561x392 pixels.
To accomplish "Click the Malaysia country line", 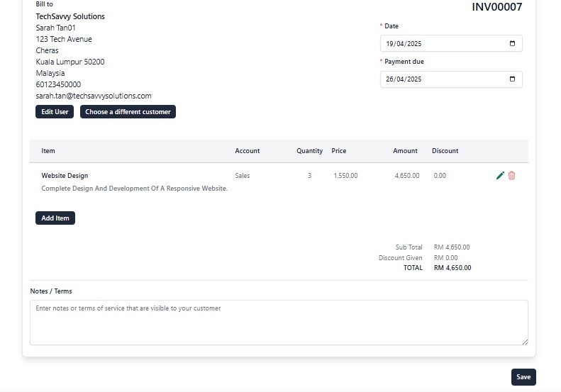I will pos(50,73).
